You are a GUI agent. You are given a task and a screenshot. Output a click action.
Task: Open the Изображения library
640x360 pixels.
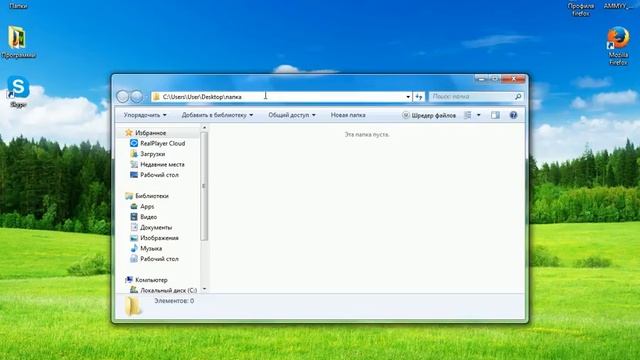pyautogui.click(x=154, y=238)
